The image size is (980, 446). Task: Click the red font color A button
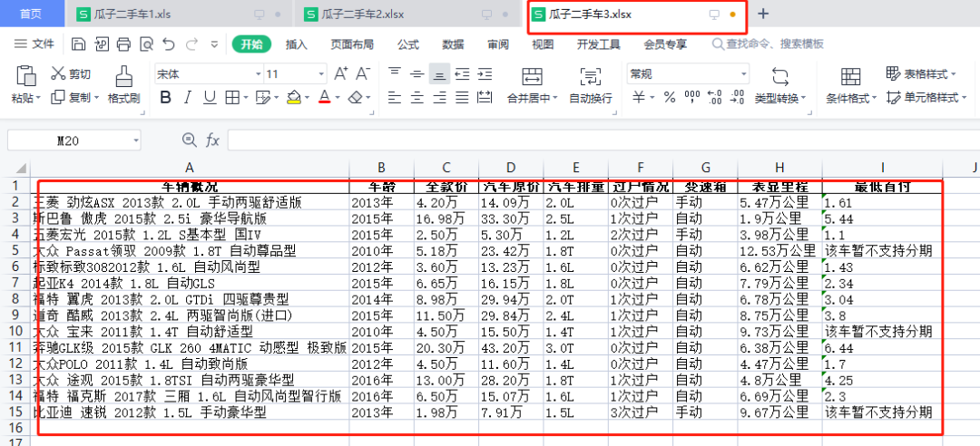[324, 97]
